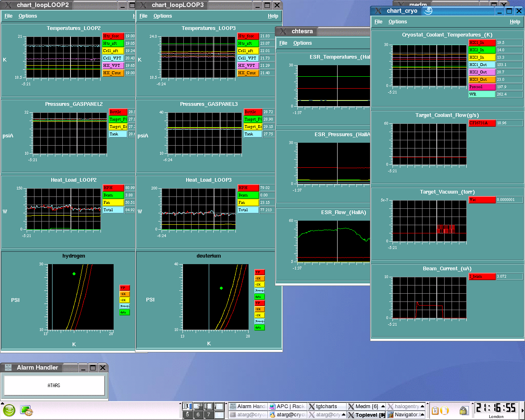Click WR legend in chart_cryo
Image resolution: width=525 pixels, height=420 pixels.
tap(482, 94)
